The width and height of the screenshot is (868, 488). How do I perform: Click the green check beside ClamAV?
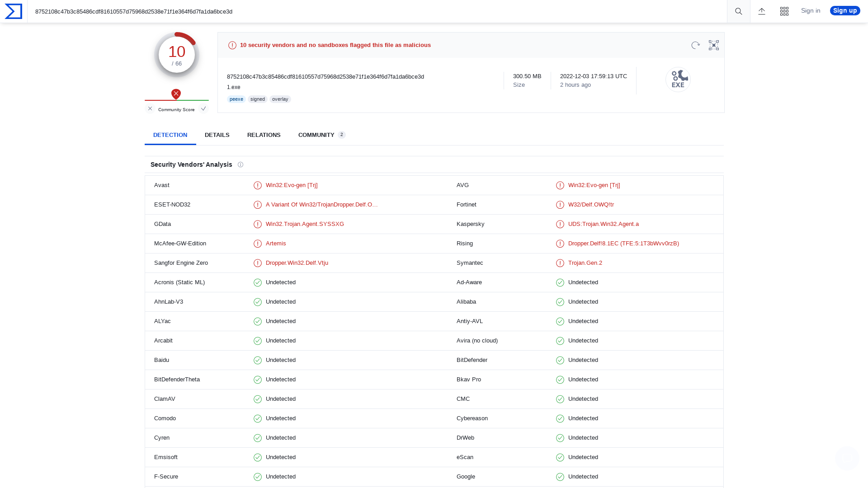click(x=258, y=399)
